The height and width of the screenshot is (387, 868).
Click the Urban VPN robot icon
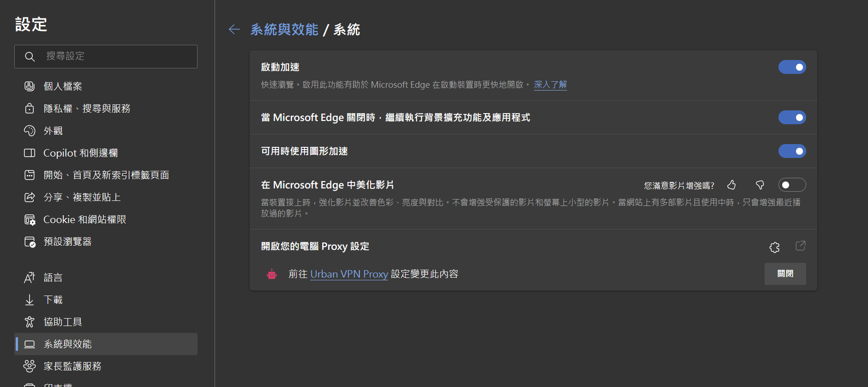click(272, 274)
